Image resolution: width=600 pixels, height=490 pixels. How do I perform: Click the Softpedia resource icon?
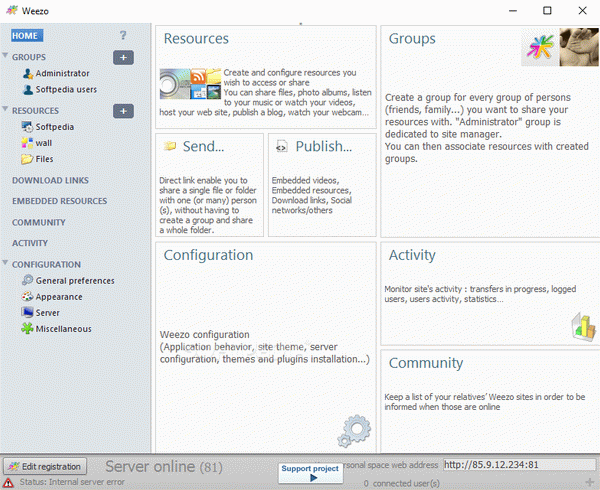[27, 127]
